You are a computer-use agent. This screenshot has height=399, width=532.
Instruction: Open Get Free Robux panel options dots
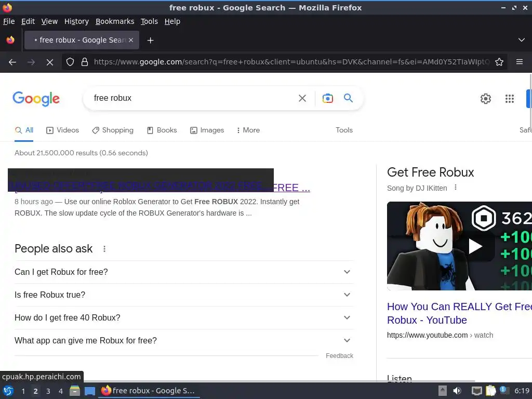pyautogui.click(x=456, y=187)
